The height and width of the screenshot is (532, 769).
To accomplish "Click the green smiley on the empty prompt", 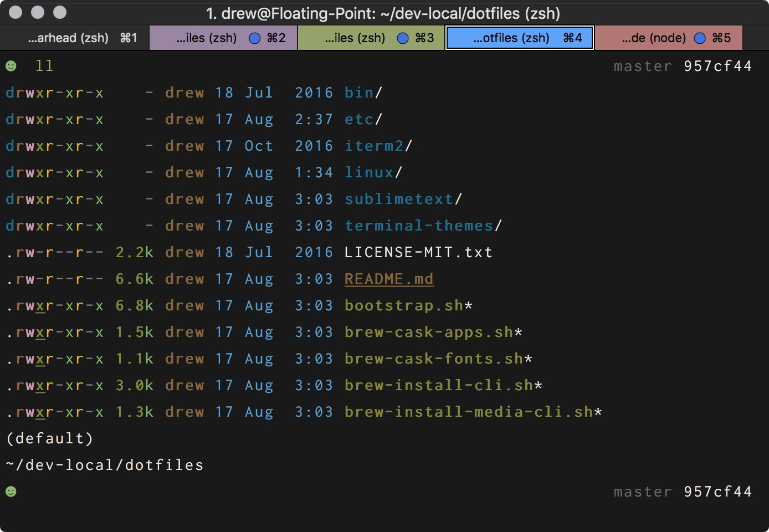I will click(x=11, y=492).
